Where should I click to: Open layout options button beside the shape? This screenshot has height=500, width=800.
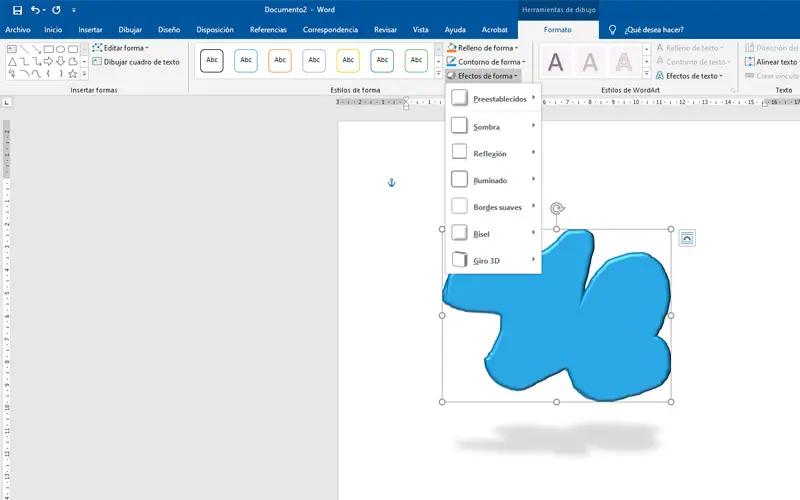pyautogui.click(x=687, y=238)
